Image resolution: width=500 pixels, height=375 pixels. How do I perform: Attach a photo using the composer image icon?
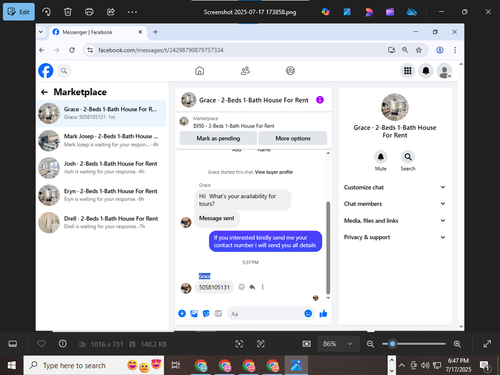click(x=194, y=313)
